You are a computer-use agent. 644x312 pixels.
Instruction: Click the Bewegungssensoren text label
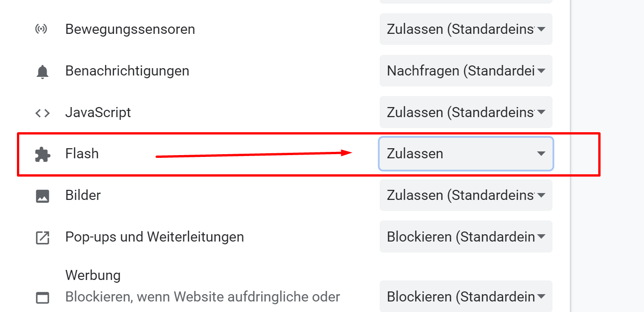coord(130,29)
